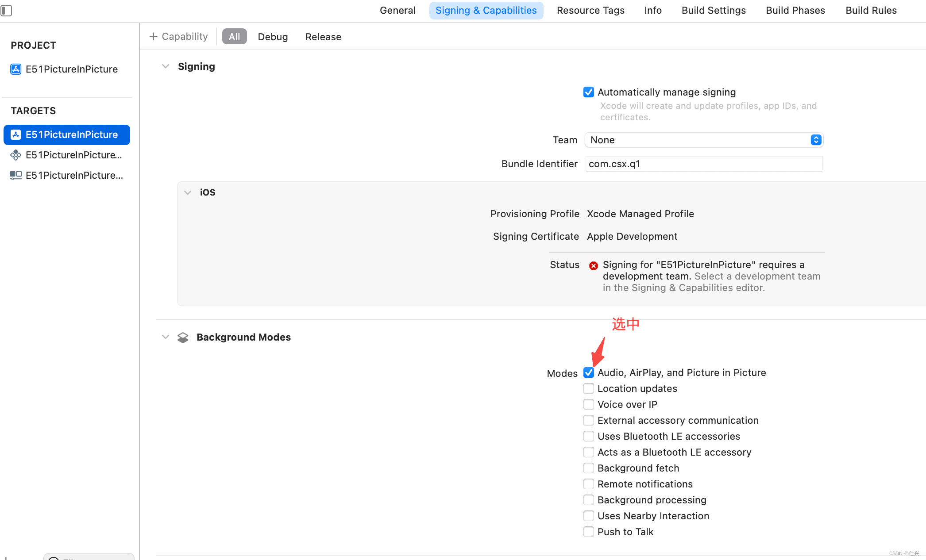Select the E51PictureInPicture app target icon

[x=16, y=134]
